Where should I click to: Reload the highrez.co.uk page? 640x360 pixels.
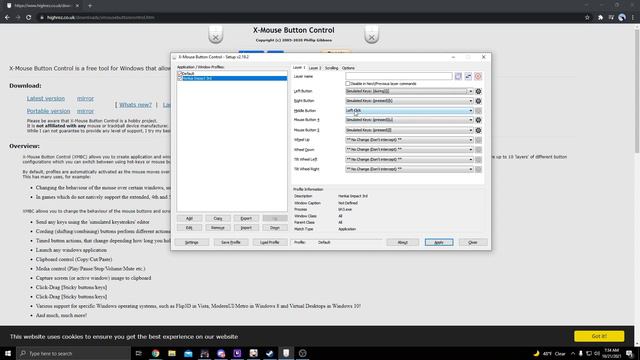click(29, 18)
